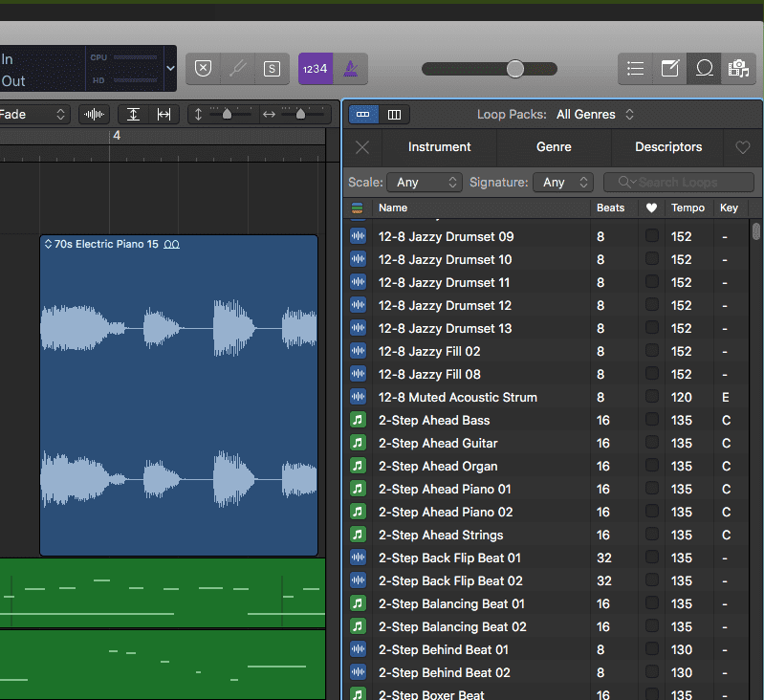Click blue loop icon of 2-Step Back Flip Beat 01

click(x=359, y=558)
